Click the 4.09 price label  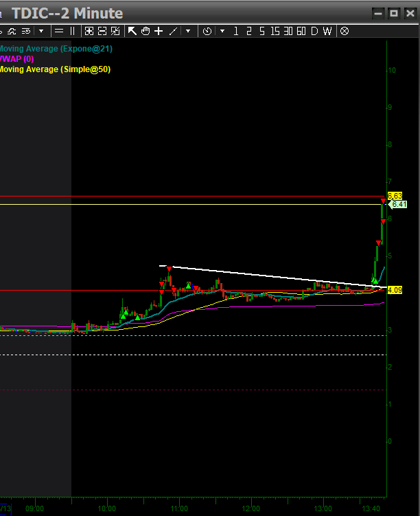[395, 290]
